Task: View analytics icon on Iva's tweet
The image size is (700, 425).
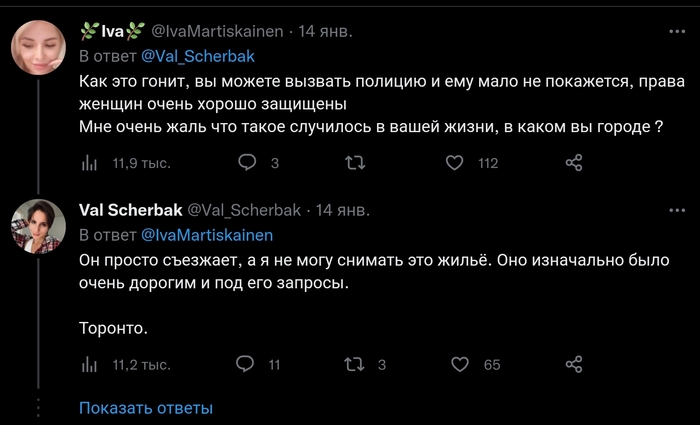Action: tap(88, 163)
